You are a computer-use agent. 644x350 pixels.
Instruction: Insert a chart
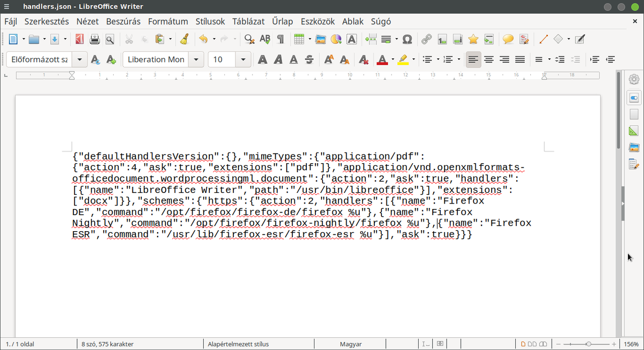336,39
